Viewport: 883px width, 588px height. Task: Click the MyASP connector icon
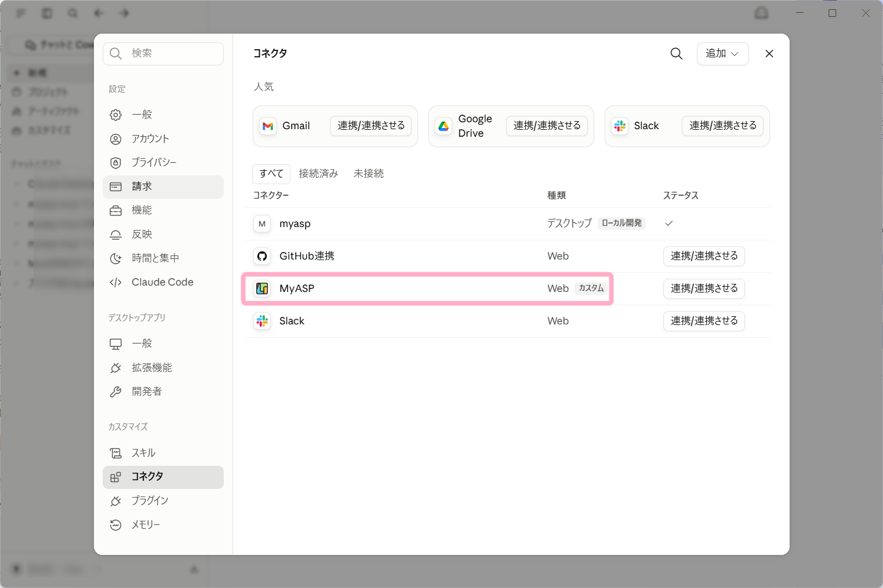click(x=262, y=288)
